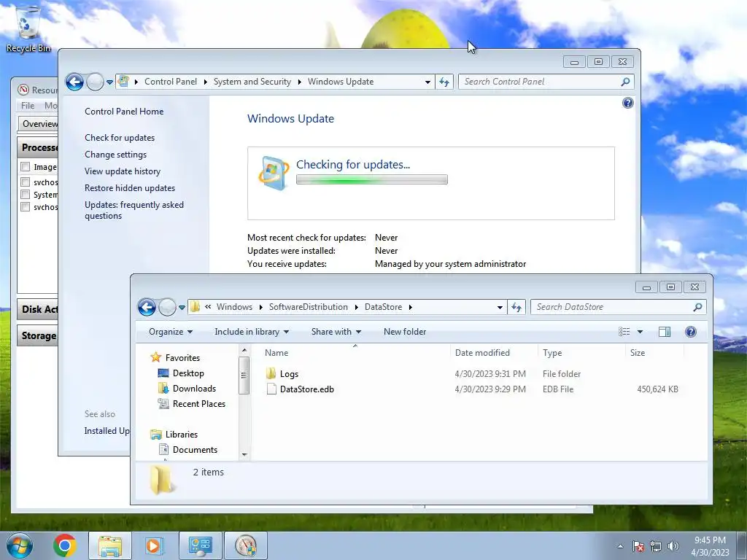747x560 pixels.
Task: Open Windows Explorer taskbar icon
Action: point(110,545)
